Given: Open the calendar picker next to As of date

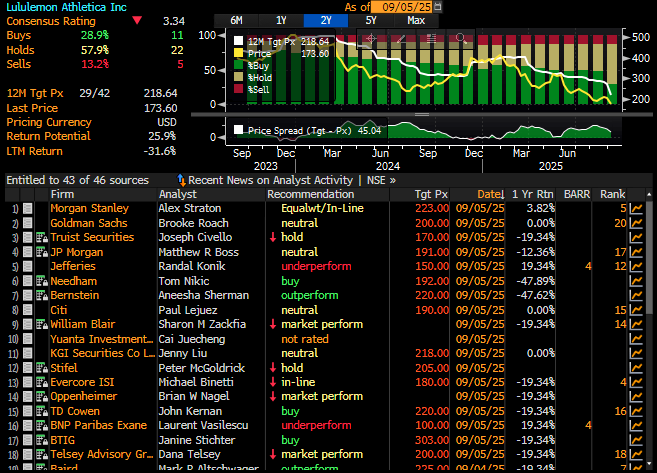Looking at the screenshot, I should 437,6.
